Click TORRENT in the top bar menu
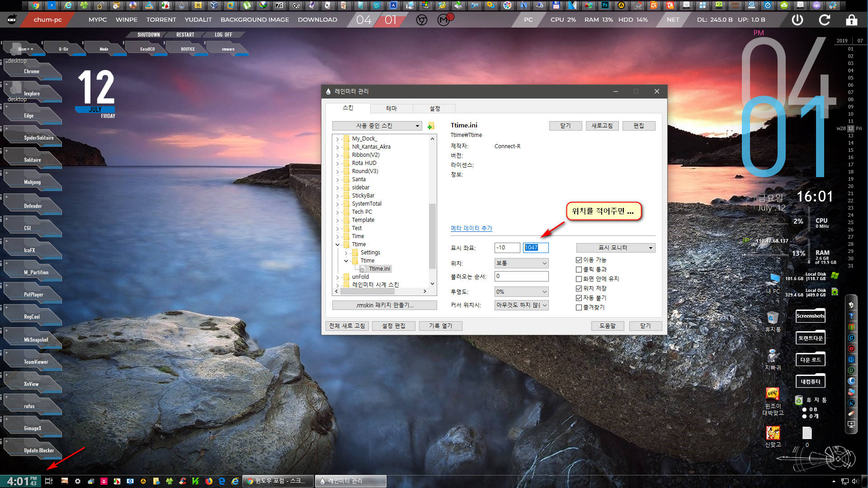Image resolution: width=868 pixels, height=488 pixels. [x=161, y=20]
